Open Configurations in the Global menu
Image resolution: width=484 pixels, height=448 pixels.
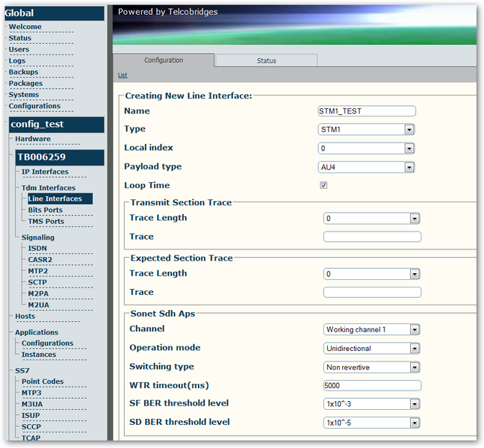click(x=34, y=106)
